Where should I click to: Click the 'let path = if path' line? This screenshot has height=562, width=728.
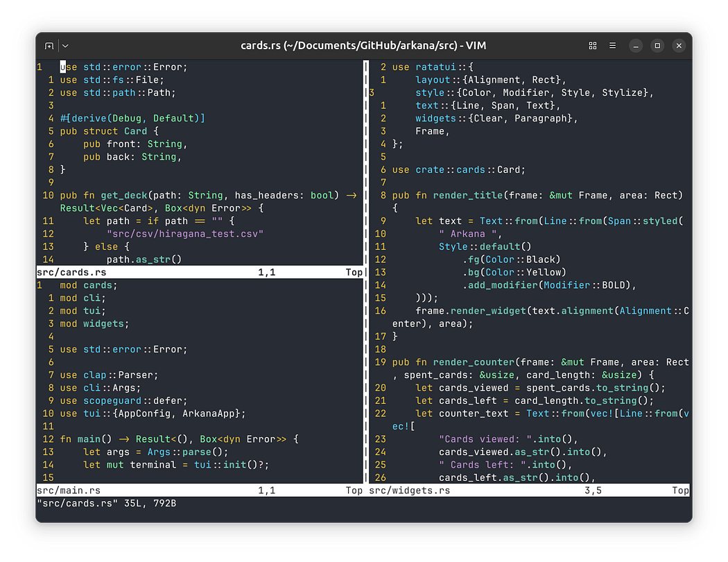point(159,221)
